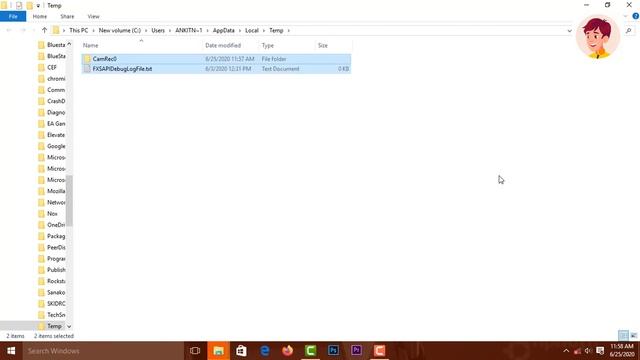Open File Explorer taskbar icon
Image resolution: width=640 pixels, height=360 pixels.
coord(218,351)
